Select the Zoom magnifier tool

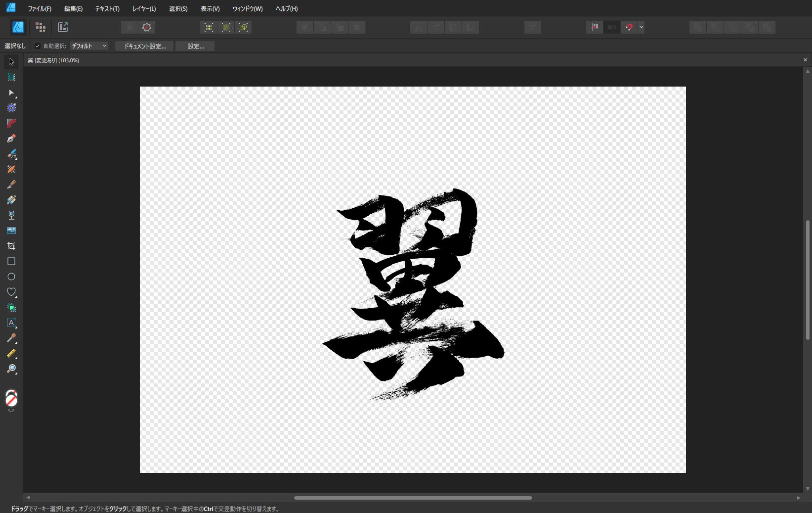(x=11, y=369)
